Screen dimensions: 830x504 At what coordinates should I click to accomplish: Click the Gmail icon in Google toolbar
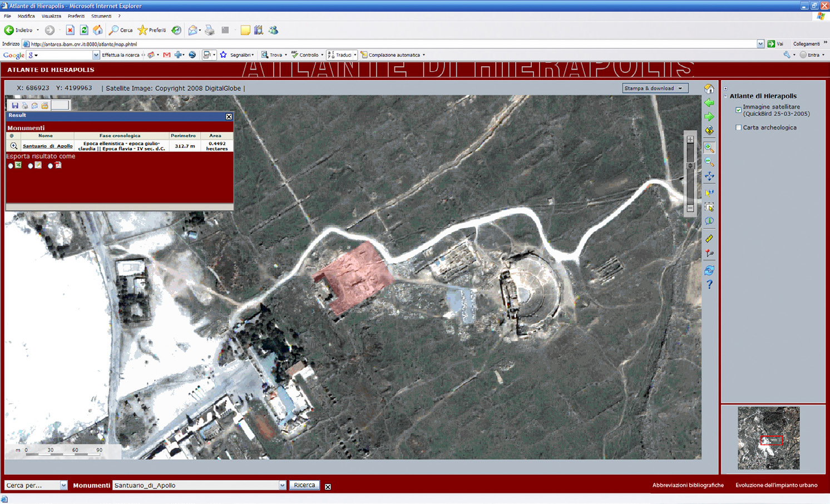(x=166, y=55)
